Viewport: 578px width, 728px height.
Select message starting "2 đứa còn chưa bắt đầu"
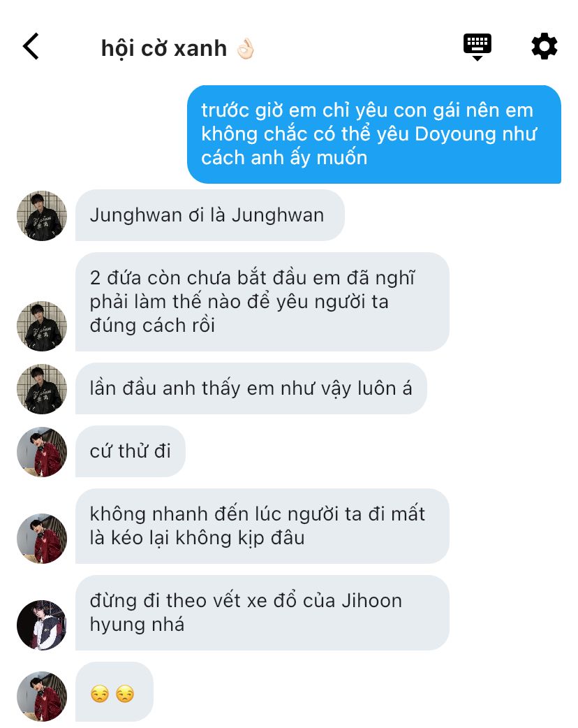[262, 302]
